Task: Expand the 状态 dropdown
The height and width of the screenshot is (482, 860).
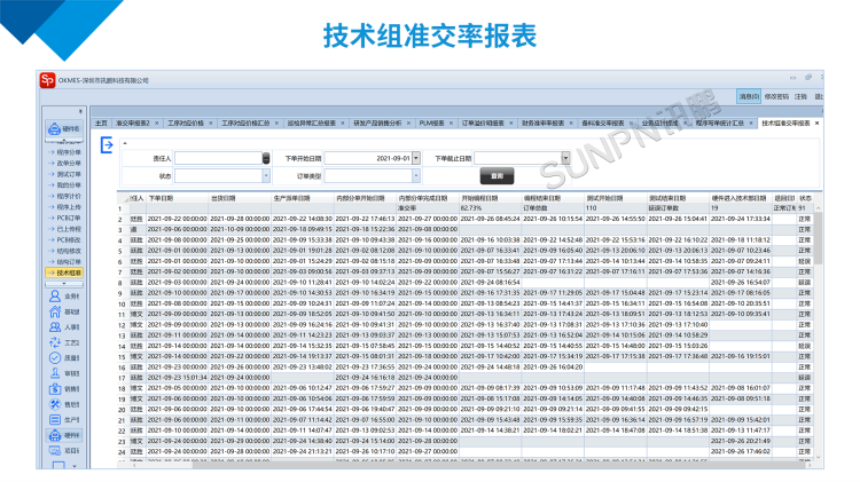Action: pyautogui.click(x=266, y=175)
